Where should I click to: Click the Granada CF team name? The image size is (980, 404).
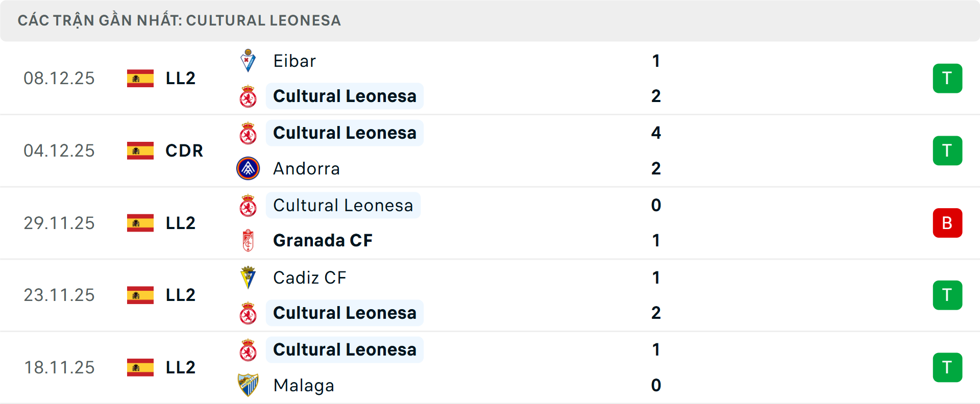pos(323,240)
